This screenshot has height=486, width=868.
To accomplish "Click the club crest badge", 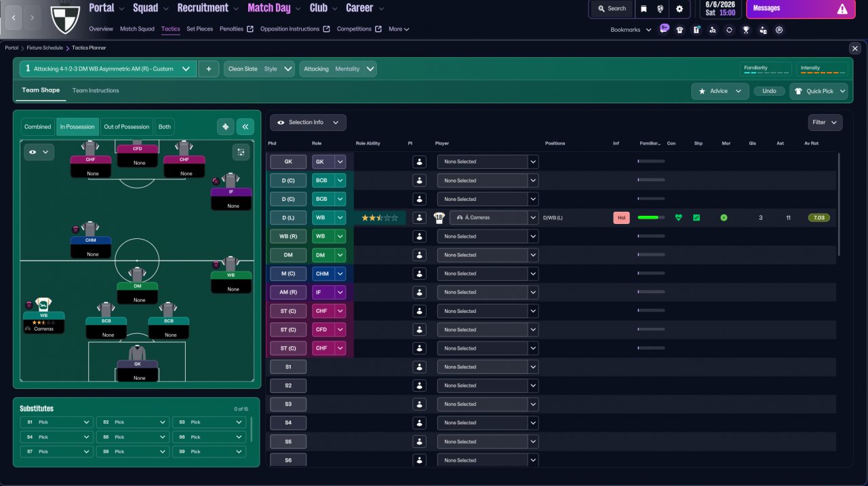I will coord(66,18).
